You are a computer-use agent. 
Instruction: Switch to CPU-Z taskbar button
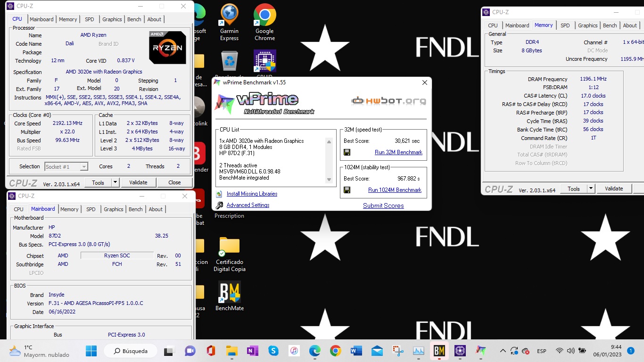tap(460, 351)
